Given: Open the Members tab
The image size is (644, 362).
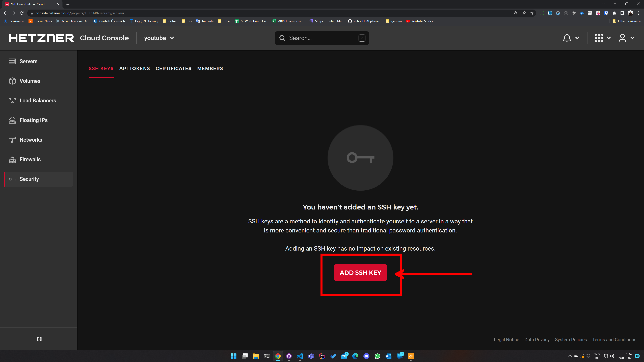Looking at the screenshot, I should [x=210, y=68].
